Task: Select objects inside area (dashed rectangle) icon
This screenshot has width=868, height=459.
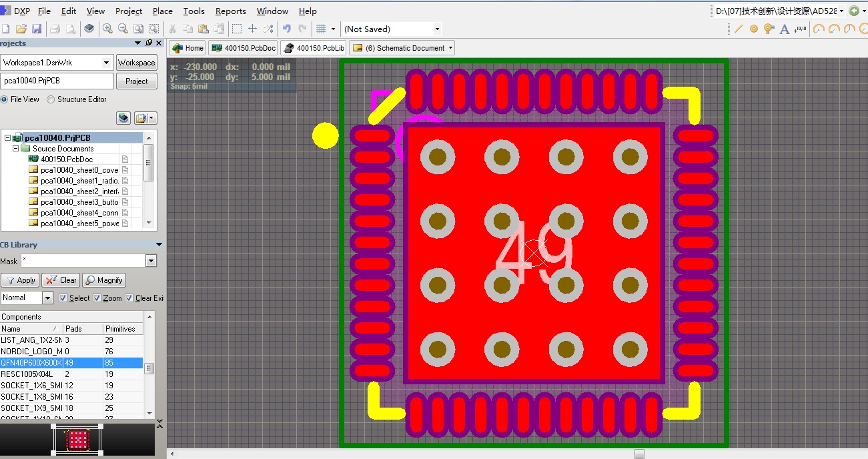Action: coord(237,29)
